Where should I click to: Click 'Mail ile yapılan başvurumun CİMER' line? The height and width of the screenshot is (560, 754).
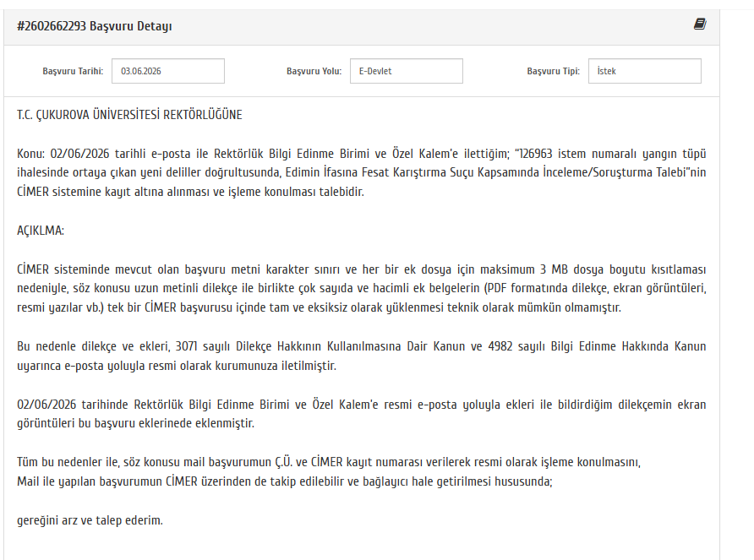click(285, 481)
